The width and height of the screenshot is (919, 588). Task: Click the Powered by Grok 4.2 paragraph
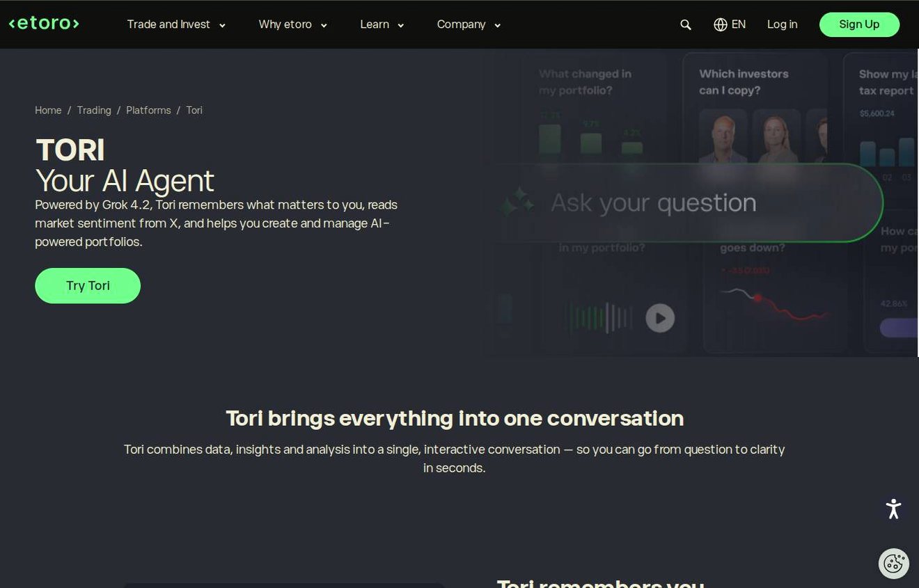(217, 223)
